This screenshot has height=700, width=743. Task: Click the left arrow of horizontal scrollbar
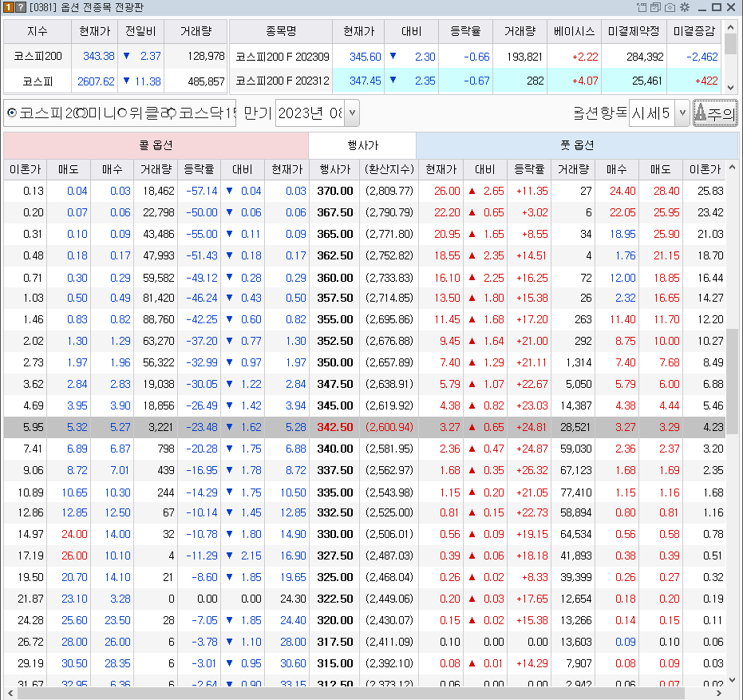[10, 694]
